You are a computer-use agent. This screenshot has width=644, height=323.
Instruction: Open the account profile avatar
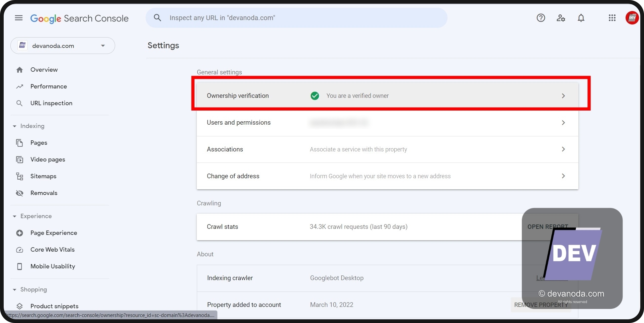(x=632, y=18)
